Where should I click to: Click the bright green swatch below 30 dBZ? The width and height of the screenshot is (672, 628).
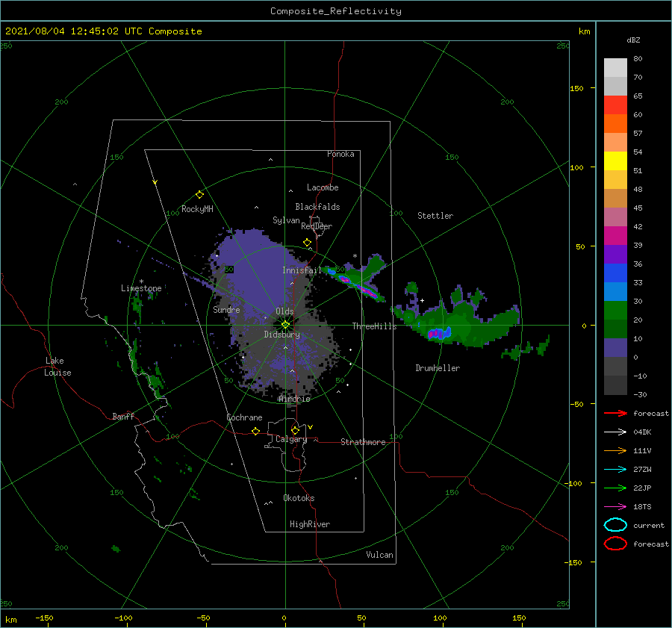(615, 311)
